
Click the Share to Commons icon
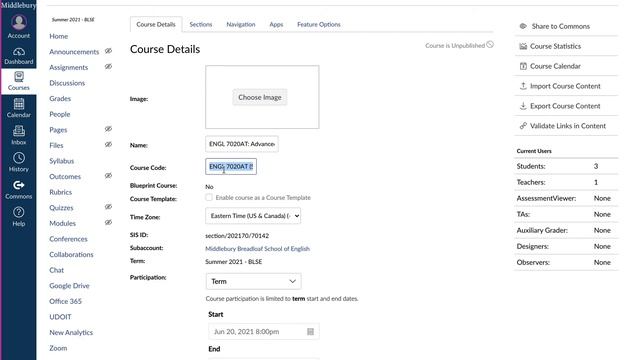tap(523, 26)
